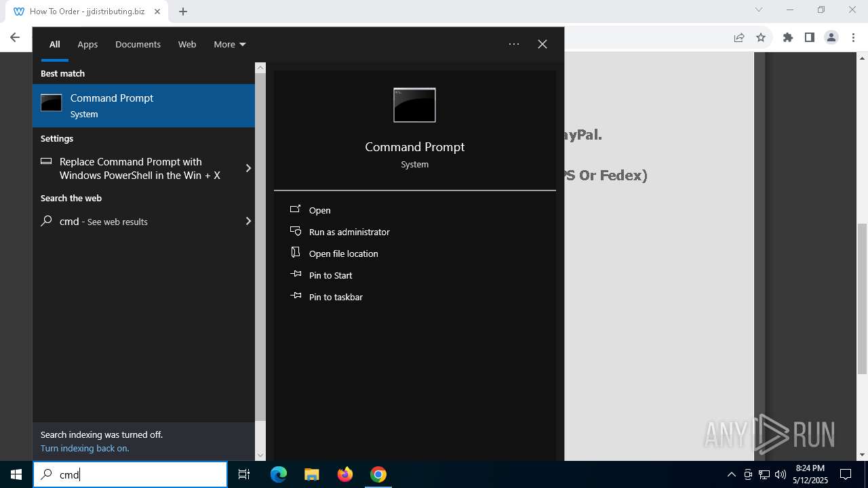
Task: Open File Explorer from the taskbar
Action: point(311,474)
